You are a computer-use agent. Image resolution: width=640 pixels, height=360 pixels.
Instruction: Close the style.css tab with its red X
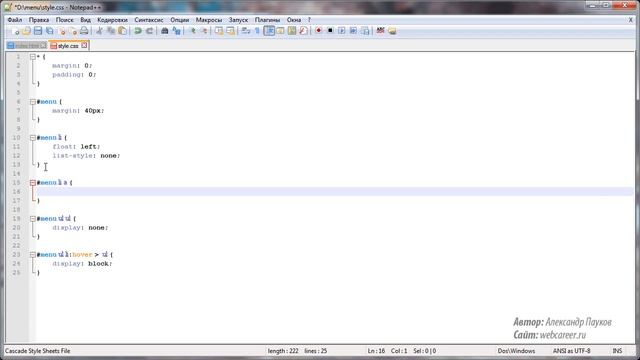coord(84,45)
